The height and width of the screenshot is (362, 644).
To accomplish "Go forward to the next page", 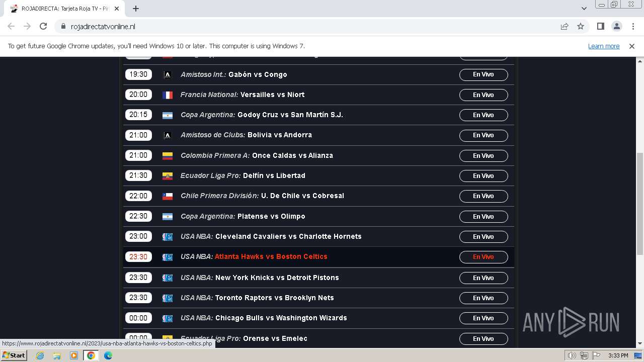I will point(27,27).
